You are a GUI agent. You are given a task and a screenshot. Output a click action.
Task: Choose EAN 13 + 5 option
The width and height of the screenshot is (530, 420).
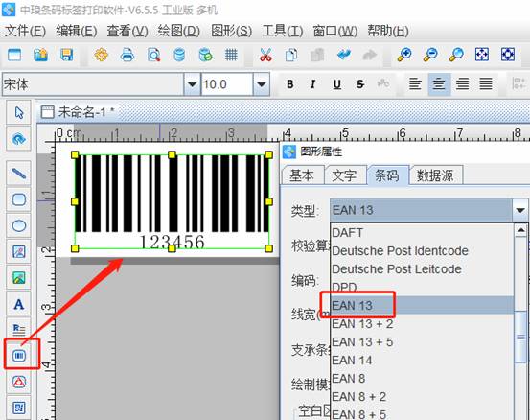coord(422,342)
